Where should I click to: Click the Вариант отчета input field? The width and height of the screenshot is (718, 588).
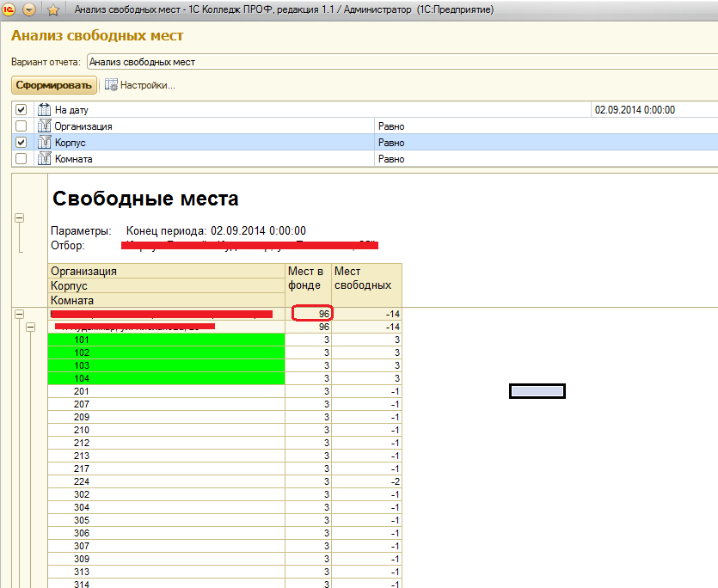[x=400, y=62]
